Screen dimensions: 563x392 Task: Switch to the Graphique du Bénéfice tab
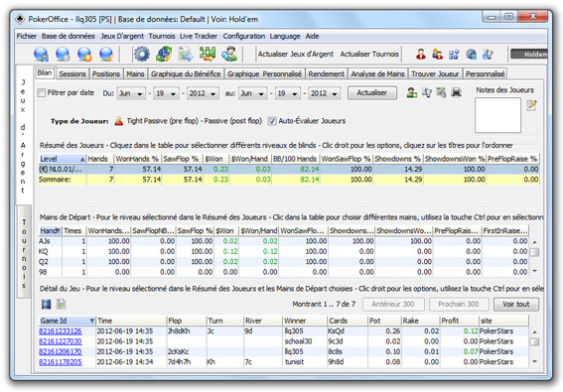click(186, 74)
